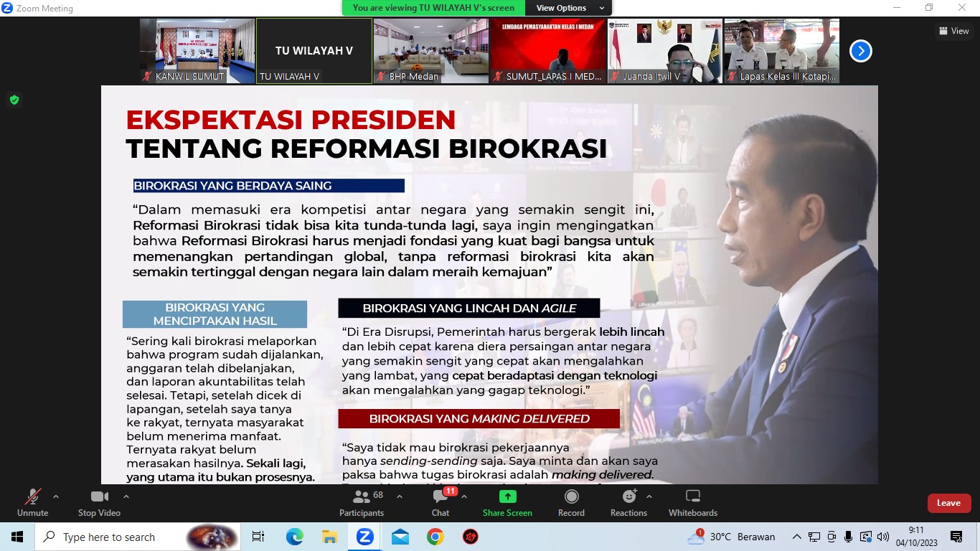Viewport: 980px width, 551px height.
Task: Click the green encryption shield icon
Action: click(14, 100)
